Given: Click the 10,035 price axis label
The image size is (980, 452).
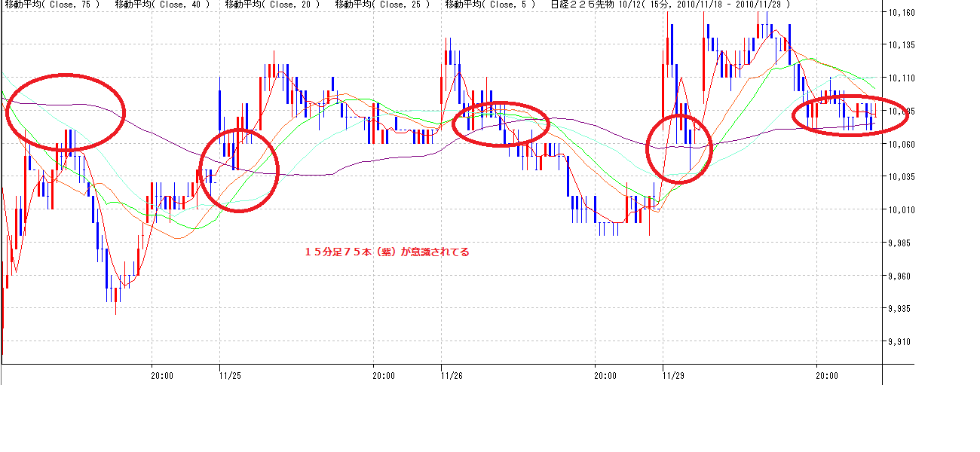Looking at the screenshot, I should point(902,177).
